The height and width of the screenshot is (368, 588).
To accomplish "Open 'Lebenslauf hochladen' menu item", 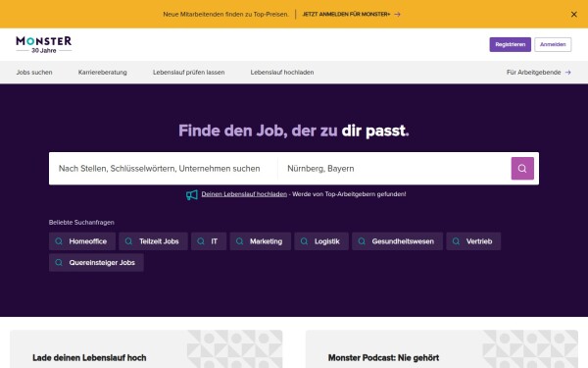I will (x=282, y=72).
